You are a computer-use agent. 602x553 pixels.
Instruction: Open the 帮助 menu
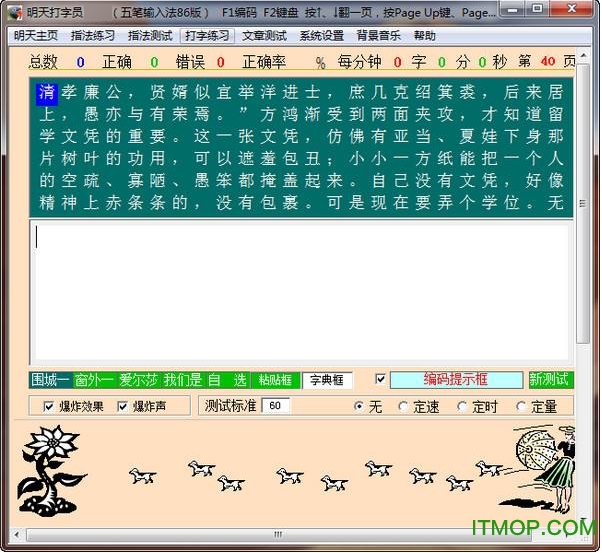pyautogui.click(x=424, y=35)
